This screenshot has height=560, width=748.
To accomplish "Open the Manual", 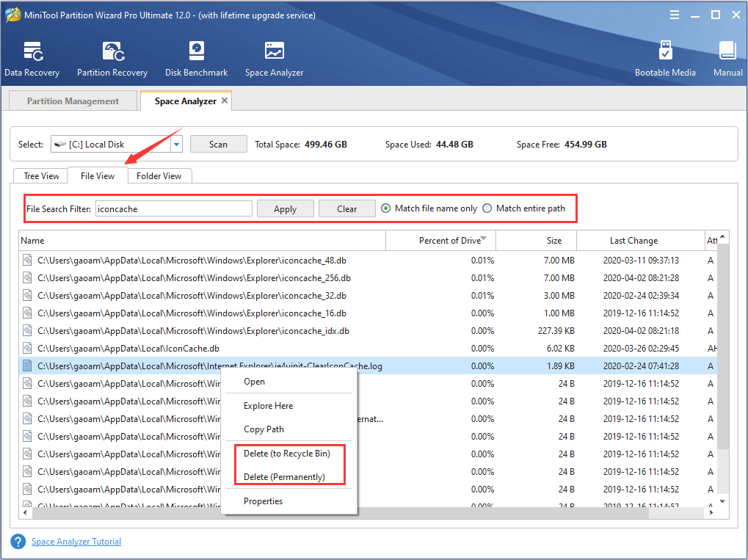I will pyautogui.click(x=727, y=59).
